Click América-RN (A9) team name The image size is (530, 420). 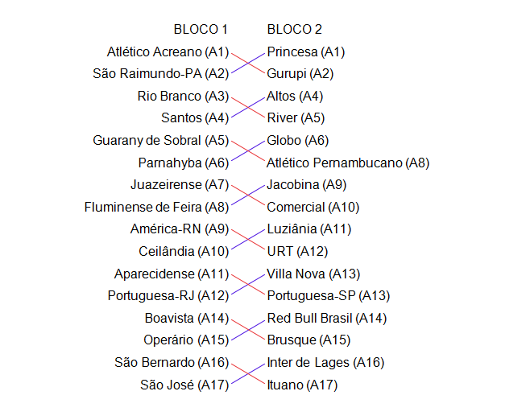click(180, 229)
